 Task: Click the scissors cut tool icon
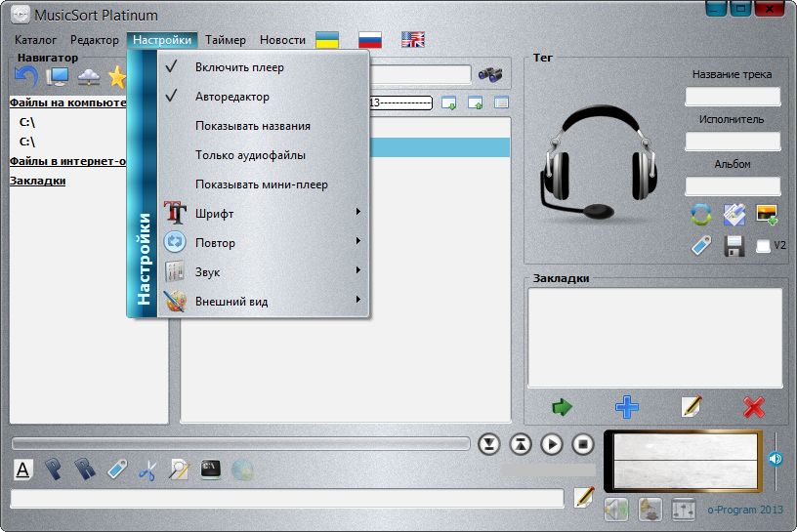(147, 470)
